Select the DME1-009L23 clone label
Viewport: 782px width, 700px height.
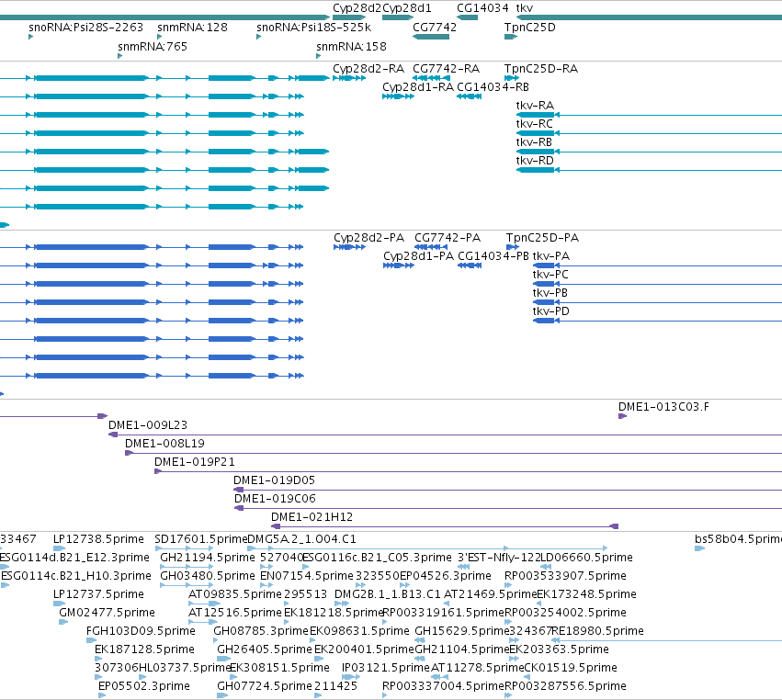(148, 425)
